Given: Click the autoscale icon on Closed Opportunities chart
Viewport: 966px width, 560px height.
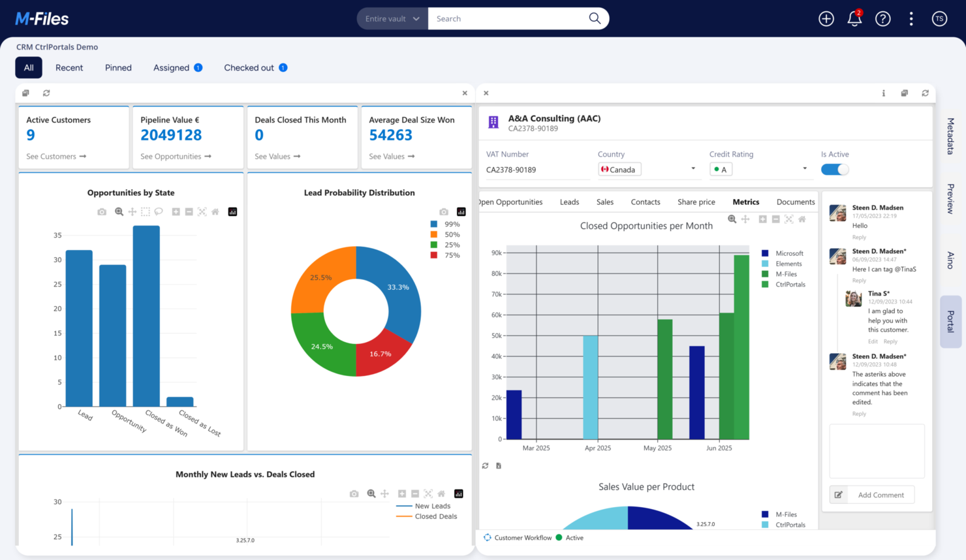Looking at the screenshot, I should click(788, 219).
